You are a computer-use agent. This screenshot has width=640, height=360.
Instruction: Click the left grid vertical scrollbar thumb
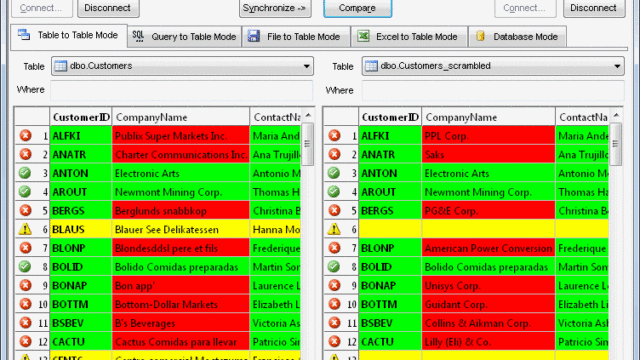point(308,144)
